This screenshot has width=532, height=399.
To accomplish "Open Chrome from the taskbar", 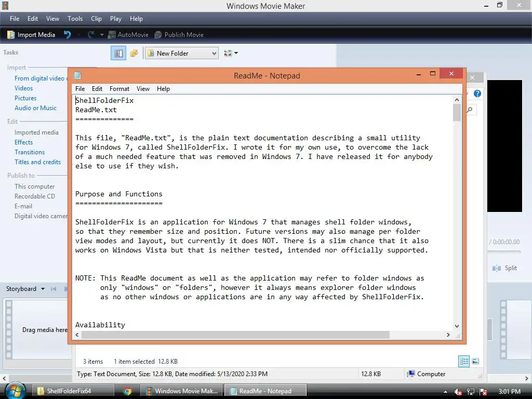I will coord(128,391).
